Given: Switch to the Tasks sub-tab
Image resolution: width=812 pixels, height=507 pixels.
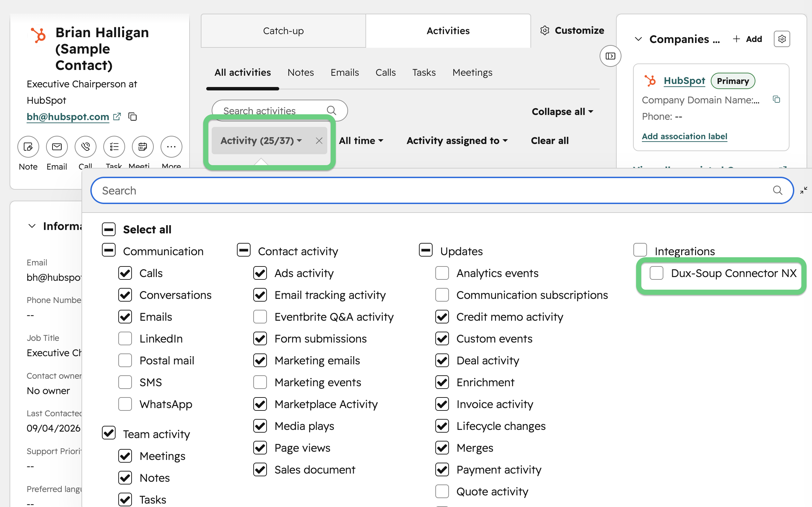Looking at the screenshot, I should (424, 72).
